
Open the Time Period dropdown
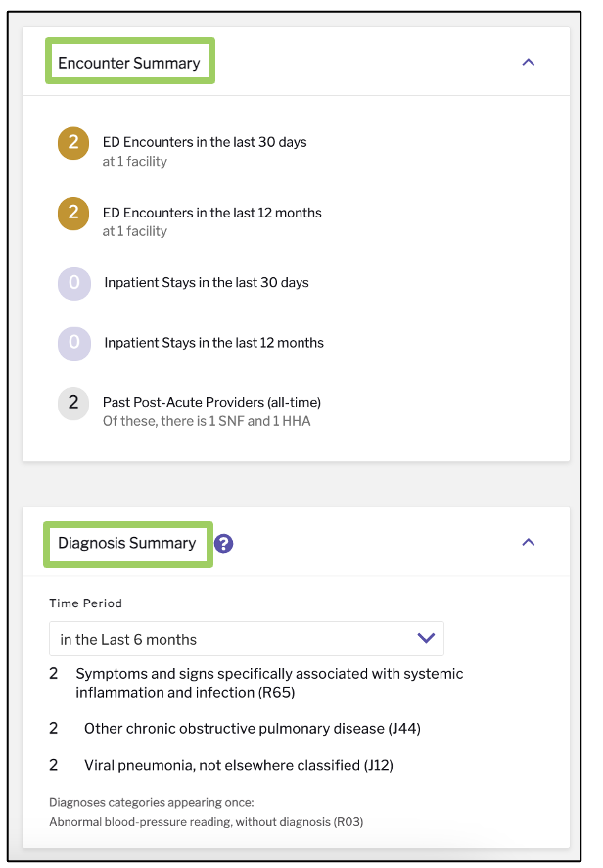(247, 639)
